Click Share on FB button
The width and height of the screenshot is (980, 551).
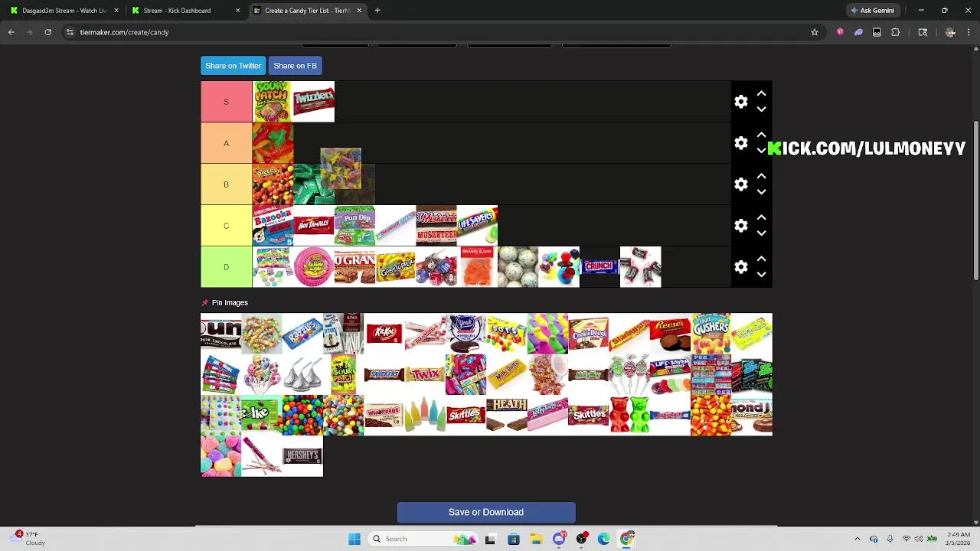[295, 66]
